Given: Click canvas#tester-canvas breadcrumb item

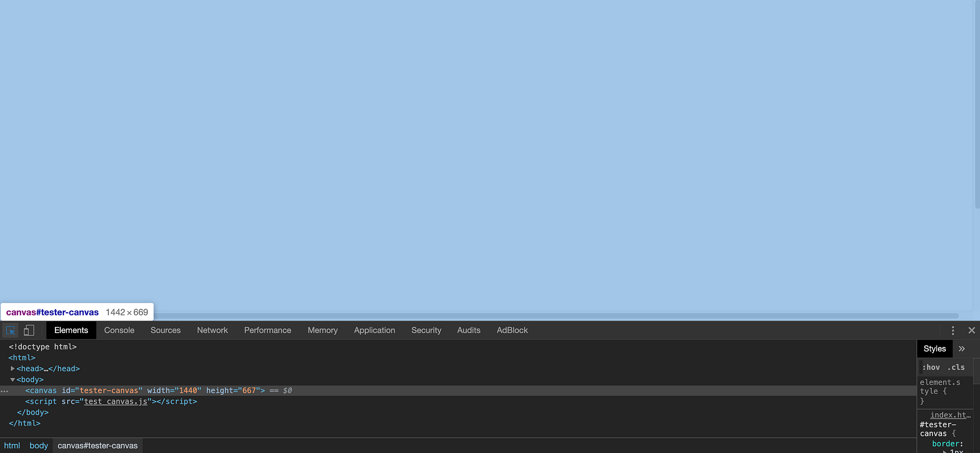Looking at the screenshot, I should point(98,446).
